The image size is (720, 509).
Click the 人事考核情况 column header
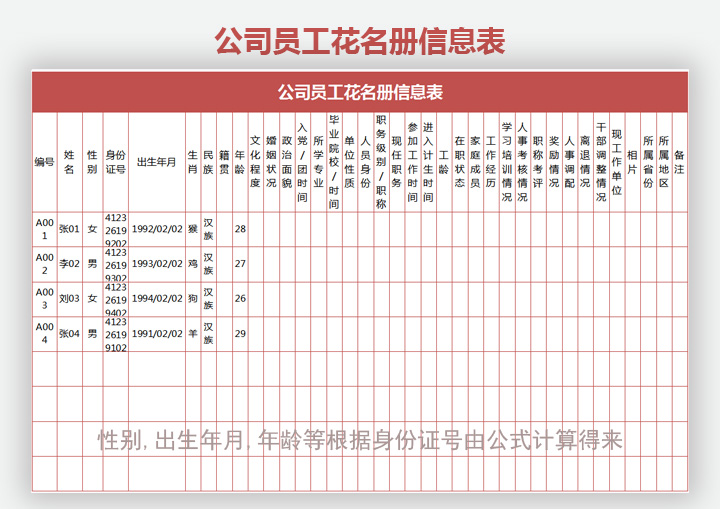[523, 162]
